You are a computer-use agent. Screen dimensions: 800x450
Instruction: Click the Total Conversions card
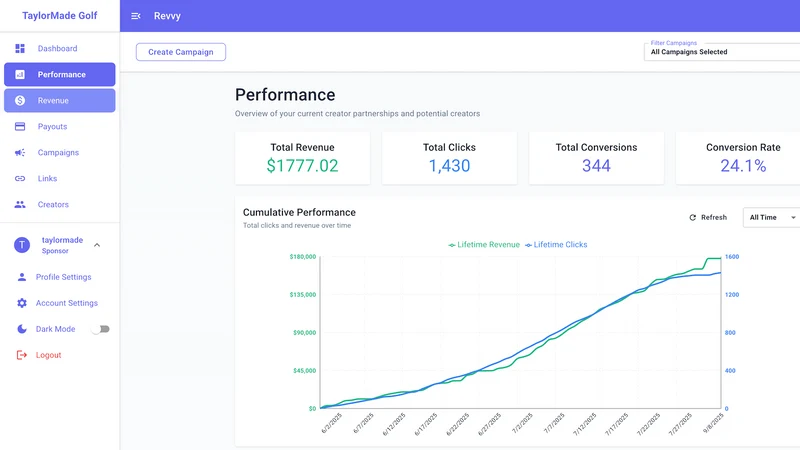(596, 158)
